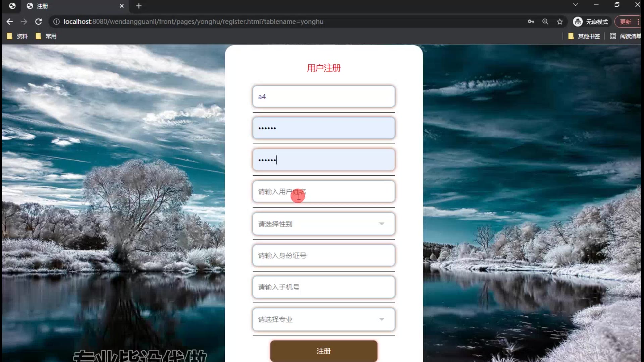Open a new browser tab

click(139, 6)
